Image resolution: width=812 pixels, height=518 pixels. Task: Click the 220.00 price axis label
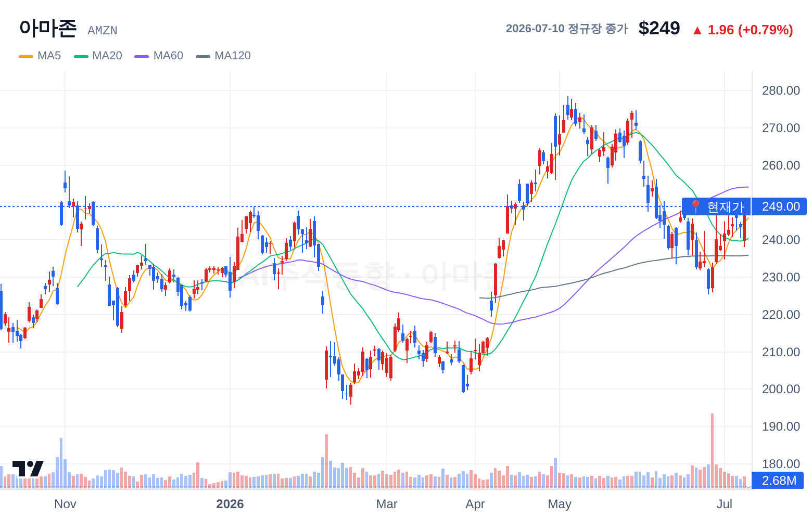781,315
